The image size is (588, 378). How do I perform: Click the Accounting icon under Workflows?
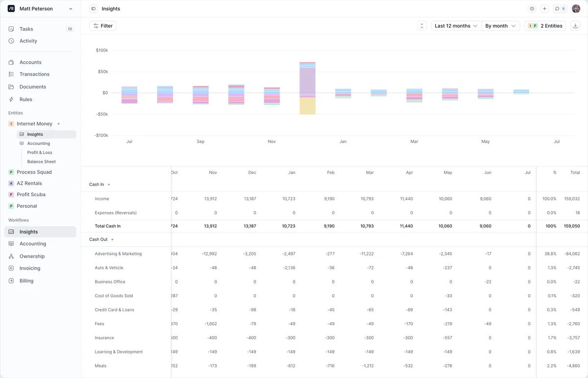tap(11, 244)
